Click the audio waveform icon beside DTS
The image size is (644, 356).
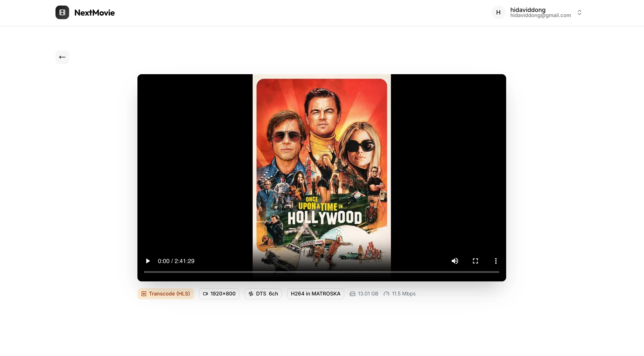click(x=251, y=294)
